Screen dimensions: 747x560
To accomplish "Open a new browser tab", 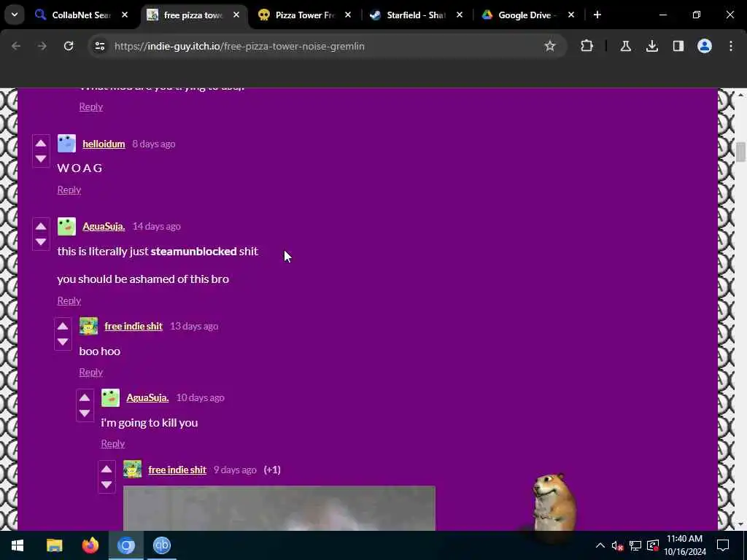I will 597,15.
